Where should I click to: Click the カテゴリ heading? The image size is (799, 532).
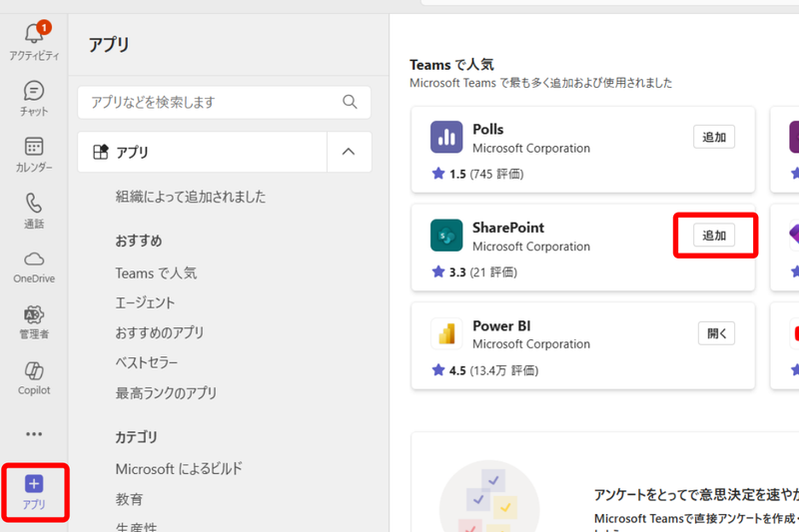pos(136,437)
